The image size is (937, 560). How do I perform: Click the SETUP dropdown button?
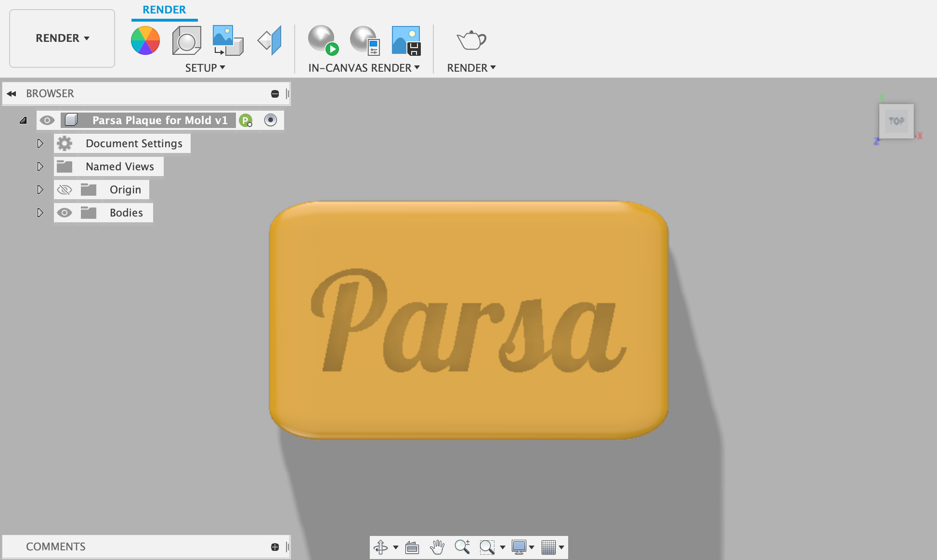(x=204, y=67)
